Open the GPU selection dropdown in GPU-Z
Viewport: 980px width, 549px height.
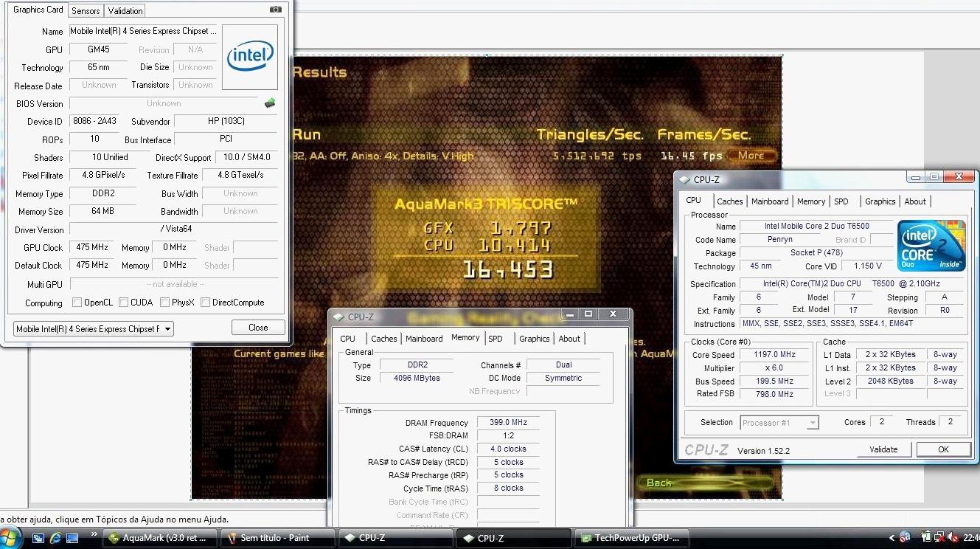[x=94, y=329]
